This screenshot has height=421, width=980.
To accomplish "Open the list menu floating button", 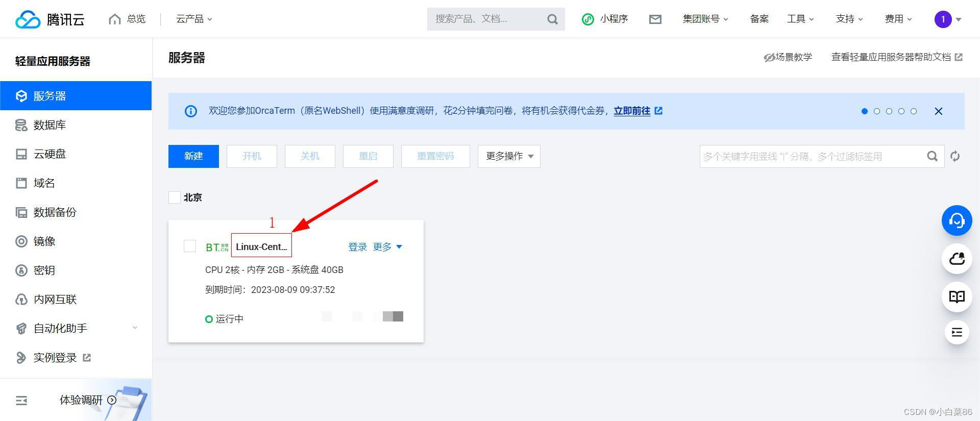I will point(957,332).
